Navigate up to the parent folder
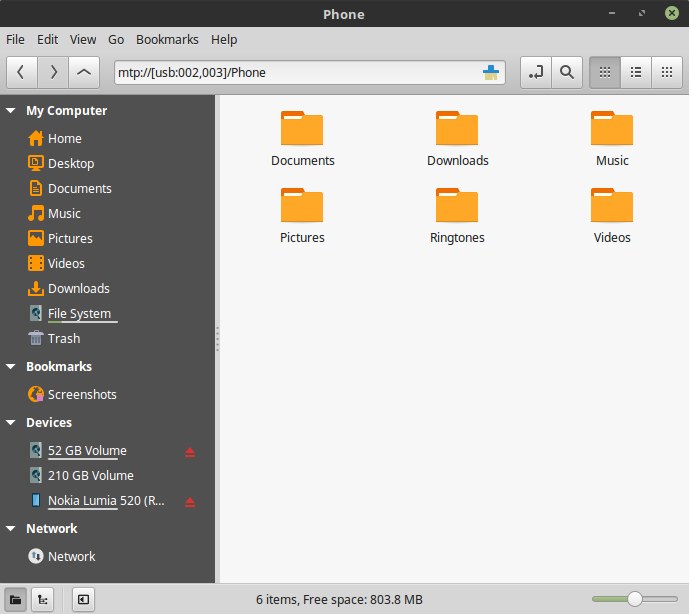Screen dimensions: 689x614 tap(85, 72)
